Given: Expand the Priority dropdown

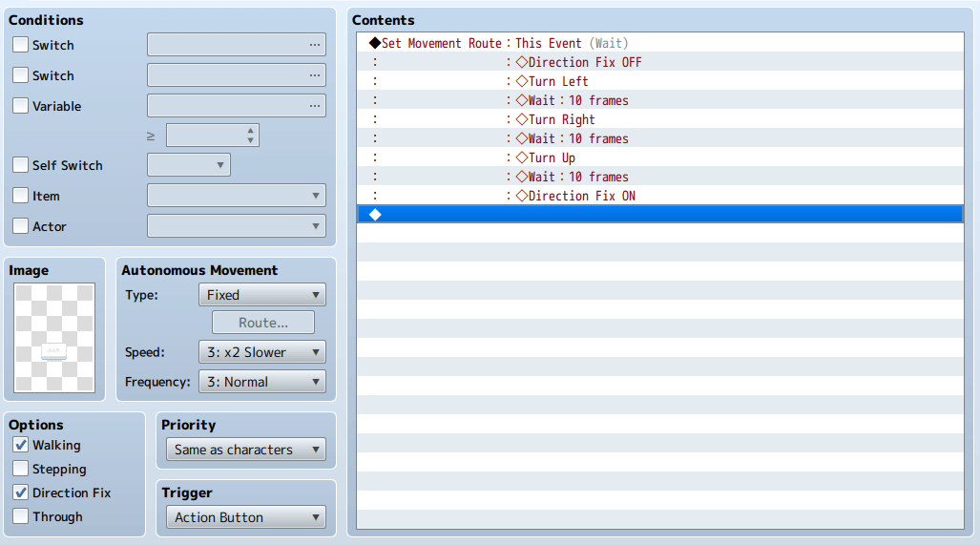Looking at the screenshot, I should tap(245, 450).
